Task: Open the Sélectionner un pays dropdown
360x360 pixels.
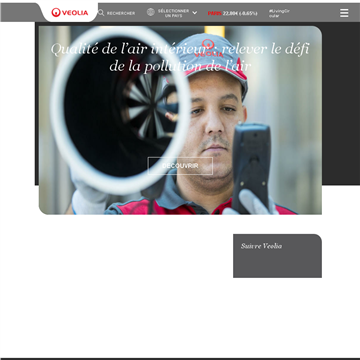Action: point(173,13)
